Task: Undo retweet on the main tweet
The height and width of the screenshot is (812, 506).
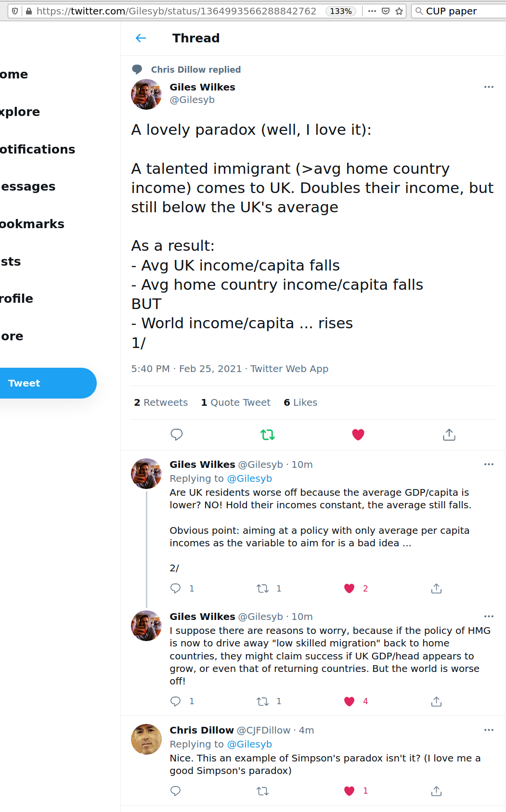Action: [268, 435]
